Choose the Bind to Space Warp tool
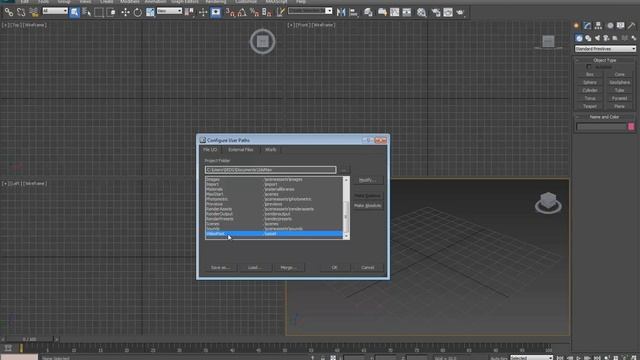The width and height of the screenshot is (640, 360). (x=34, y=12)
